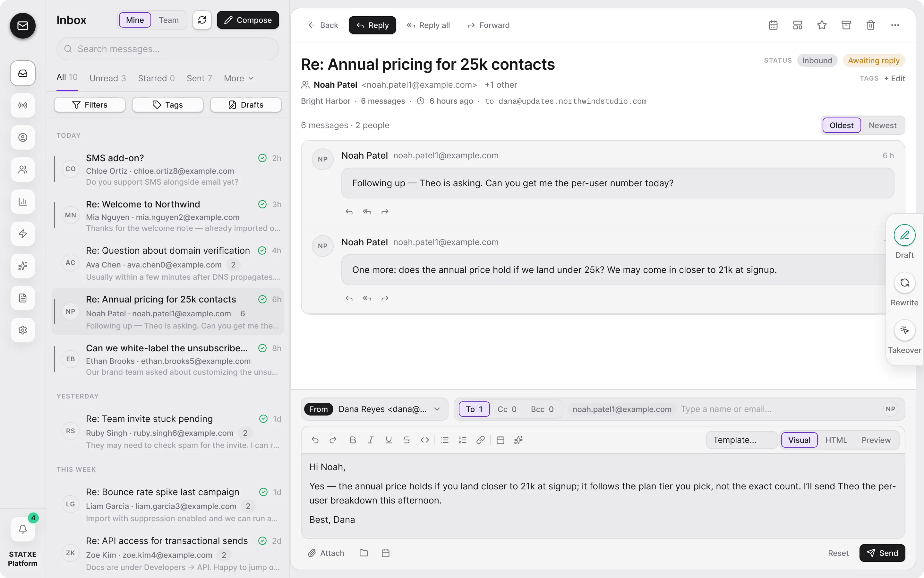
Task: Switch editor to Preview mode
Action: [x=876, y=440]
